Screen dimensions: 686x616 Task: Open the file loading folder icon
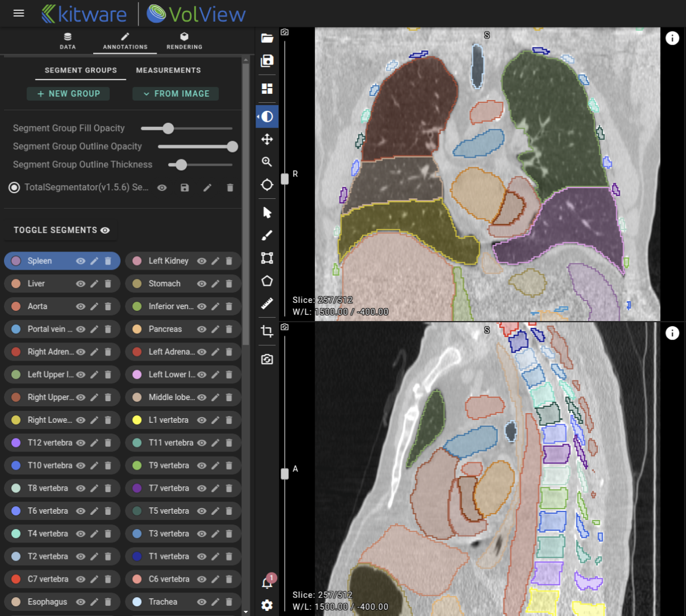[x=266, y=38]
